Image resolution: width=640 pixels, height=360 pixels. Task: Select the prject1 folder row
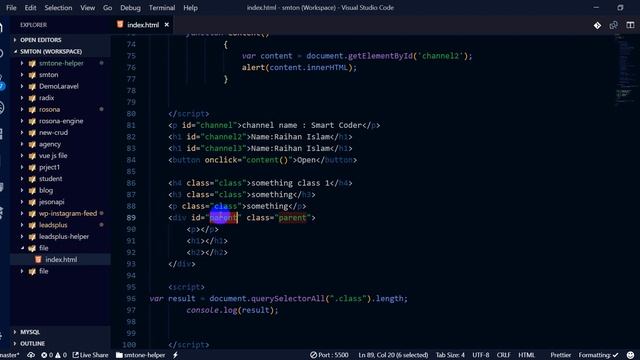[60, 167]
